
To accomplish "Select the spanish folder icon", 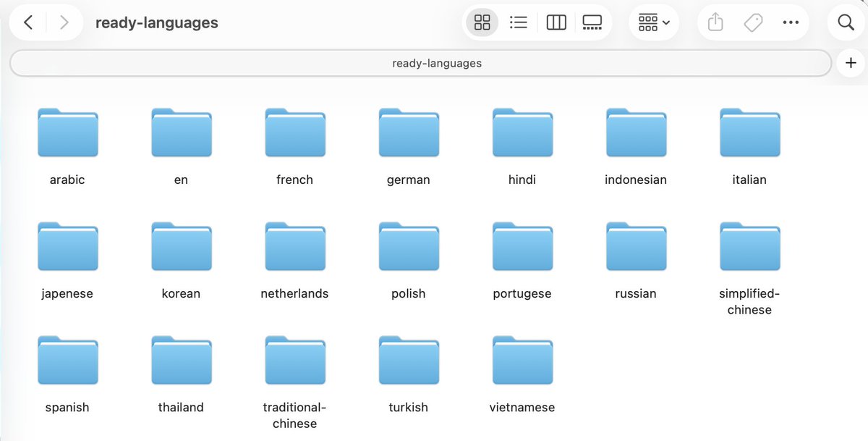I will click(68, 360).
